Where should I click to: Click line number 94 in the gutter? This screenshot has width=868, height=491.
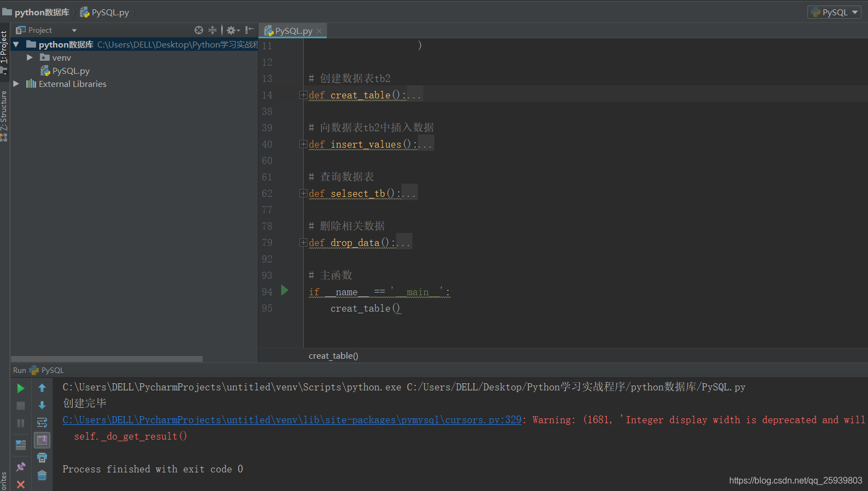(x=267, y=292)
